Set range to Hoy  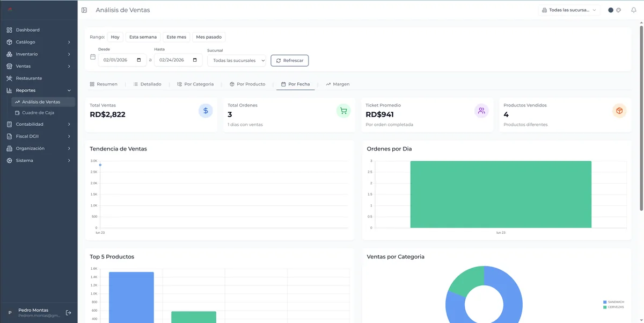click(x=115, y=37)
